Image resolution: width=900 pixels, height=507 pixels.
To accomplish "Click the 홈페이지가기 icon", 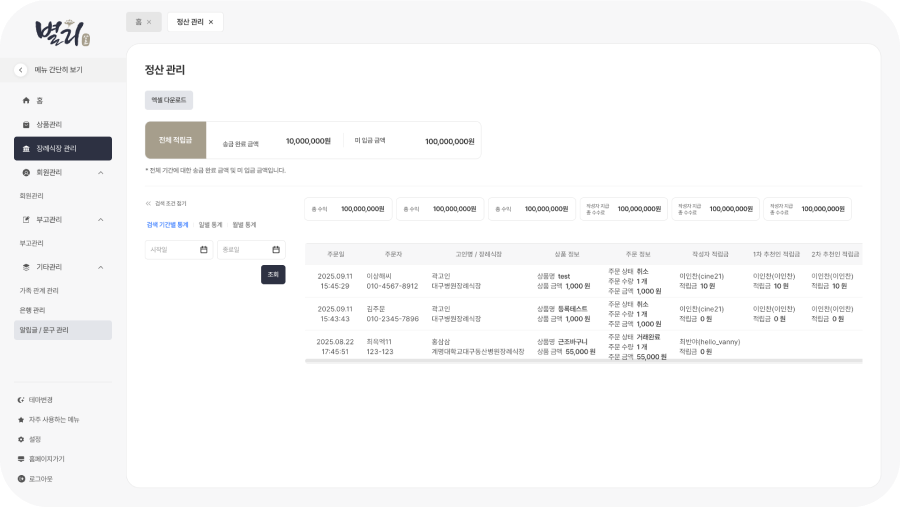I will (x=21, y=459).
